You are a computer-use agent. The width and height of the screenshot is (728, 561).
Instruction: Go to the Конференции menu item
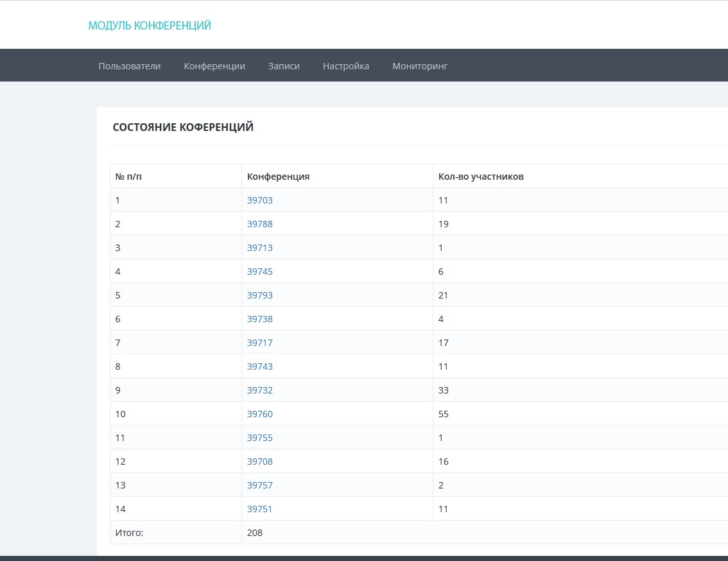(214, 66)
